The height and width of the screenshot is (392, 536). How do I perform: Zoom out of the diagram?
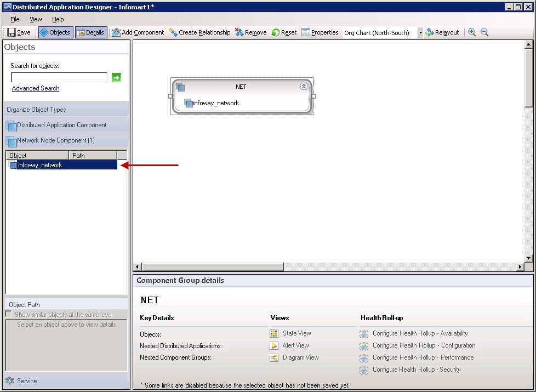484,32
